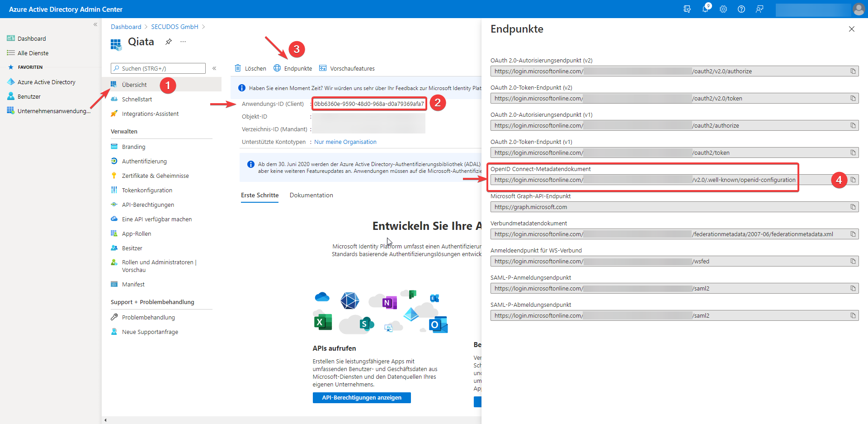Copy the OpenID Connect-Metadatendokument URL
Viewport: 868px width, 424px height.
pyautogui.click(x=853, y=180)
